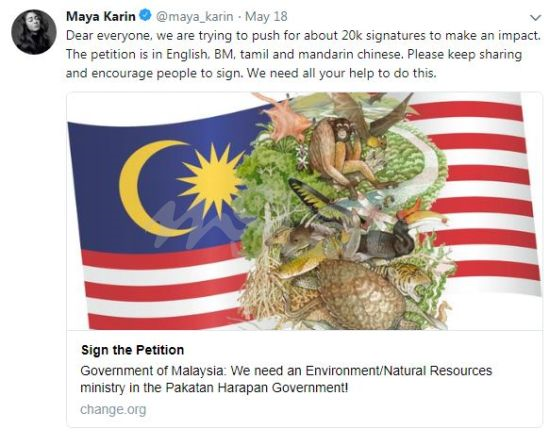
Task: Click the yellow fourteen-point star on flag
Action: tap(212, 180)
